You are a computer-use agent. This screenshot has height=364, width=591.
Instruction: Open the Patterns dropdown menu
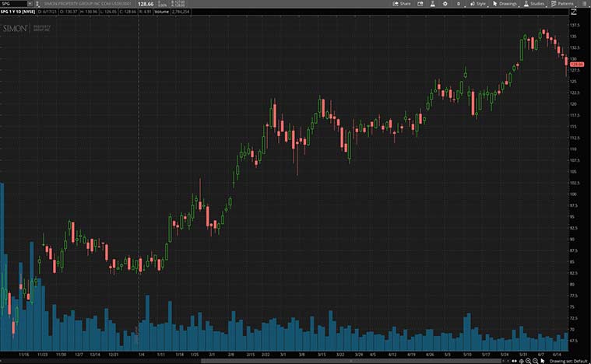[x=563, y=4]
